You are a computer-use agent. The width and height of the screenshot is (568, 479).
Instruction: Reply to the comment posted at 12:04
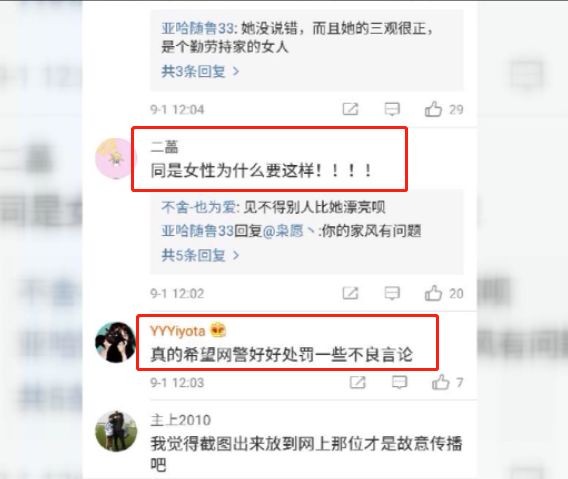392,109
